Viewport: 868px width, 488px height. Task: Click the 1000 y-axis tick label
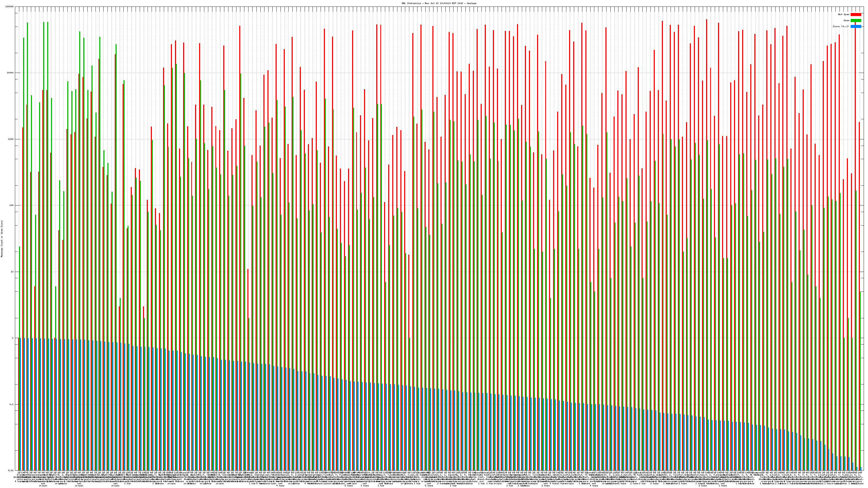11,139
